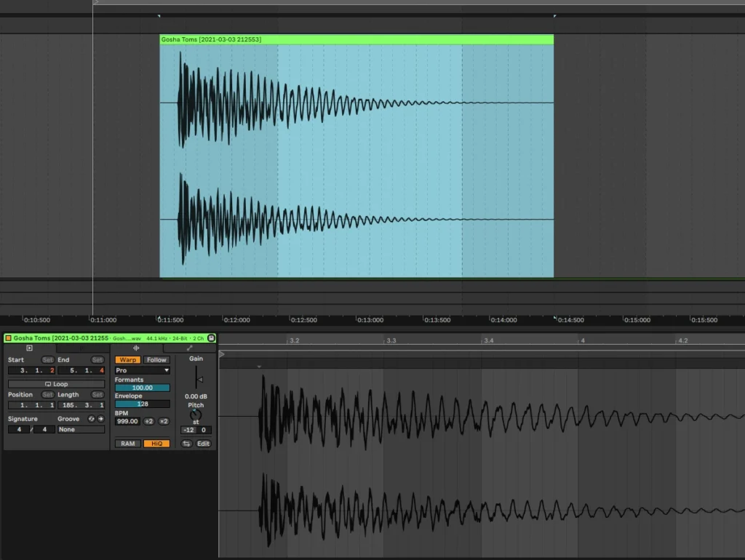The image size is (745, 560).
Task: Click the Edit button to open the sample editor
Action: tap(204, 443)
